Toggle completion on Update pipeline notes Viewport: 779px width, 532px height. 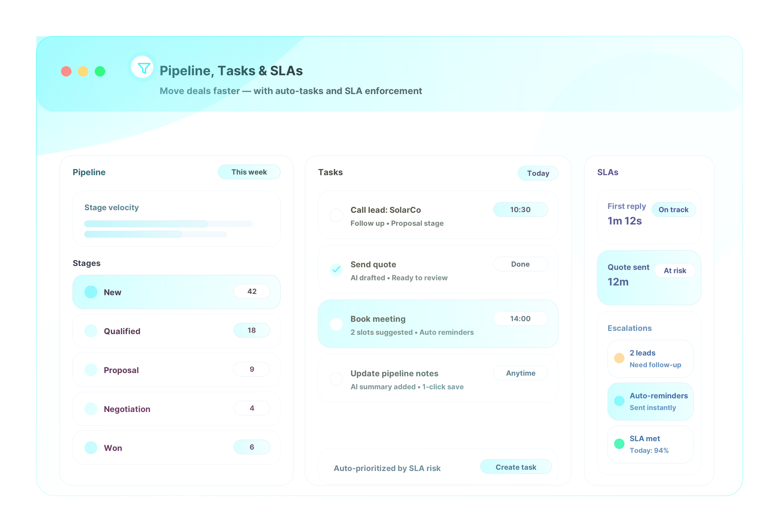(x=336, y=379)
